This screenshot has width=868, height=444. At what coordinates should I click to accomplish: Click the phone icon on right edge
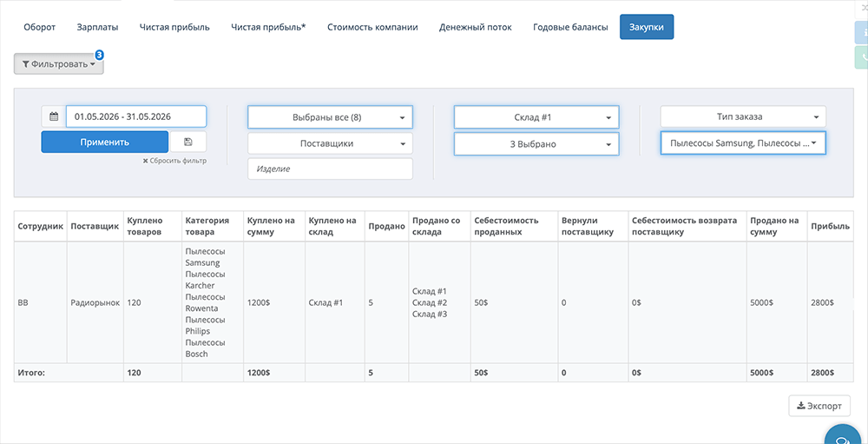[863, 57]
